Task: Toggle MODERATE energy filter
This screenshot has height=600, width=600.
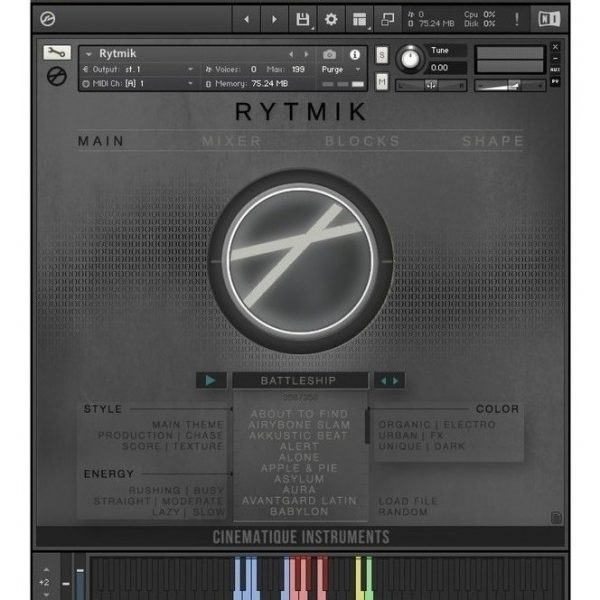Action: (193, 501)
